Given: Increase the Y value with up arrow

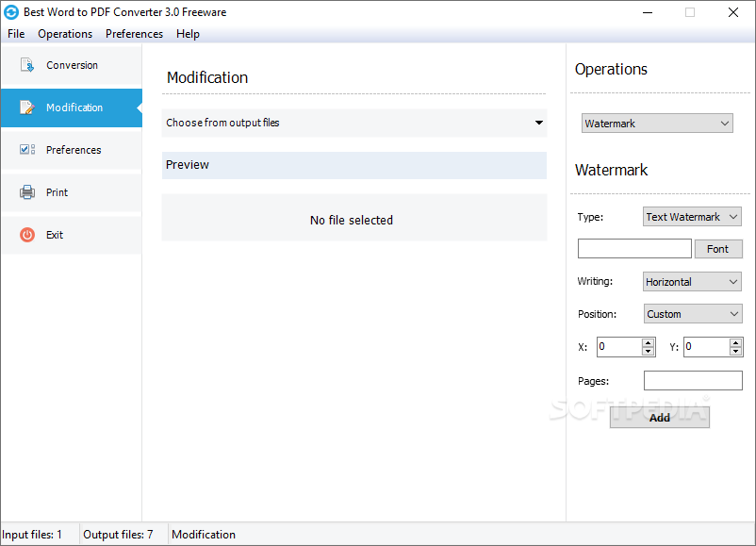Looking at the screenshot, I should click(x=735, y=342).
